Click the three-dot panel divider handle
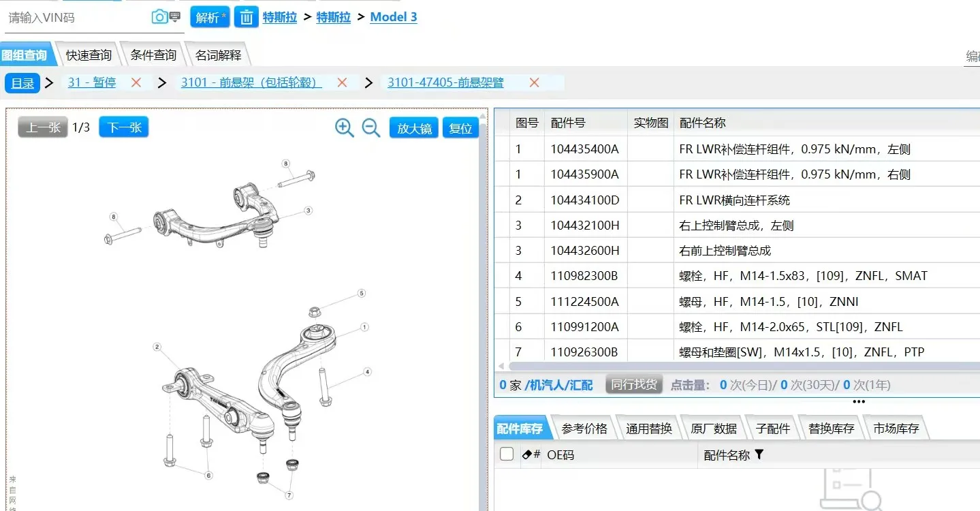 [859, 402]
